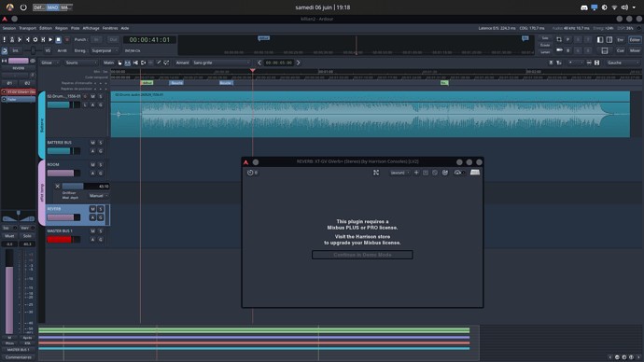Open the Superposé record mode dropdown
The image size is (644, 362).
[x=105, y=51]
